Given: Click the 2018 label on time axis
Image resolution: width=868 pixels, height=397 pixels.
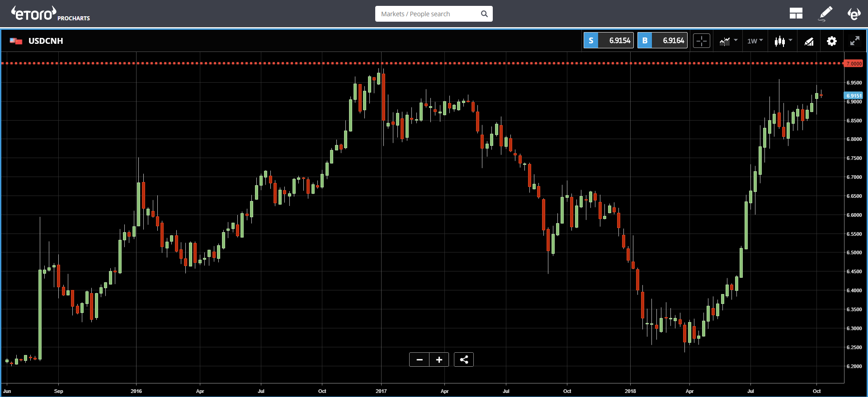Looking at the screenshot, I should 630,391.
